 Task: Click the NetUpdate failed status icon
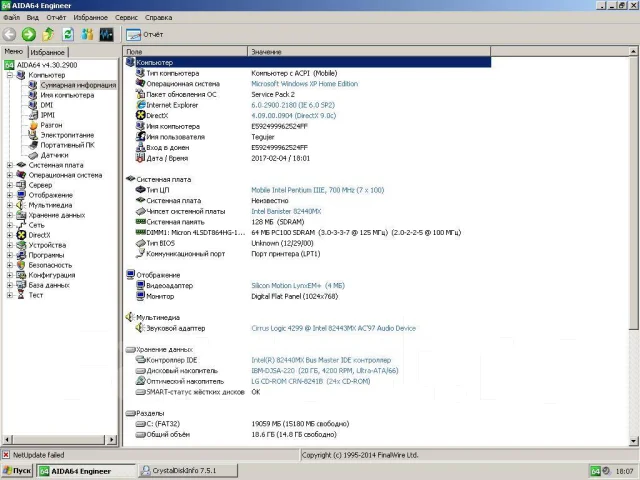(6, 455)
